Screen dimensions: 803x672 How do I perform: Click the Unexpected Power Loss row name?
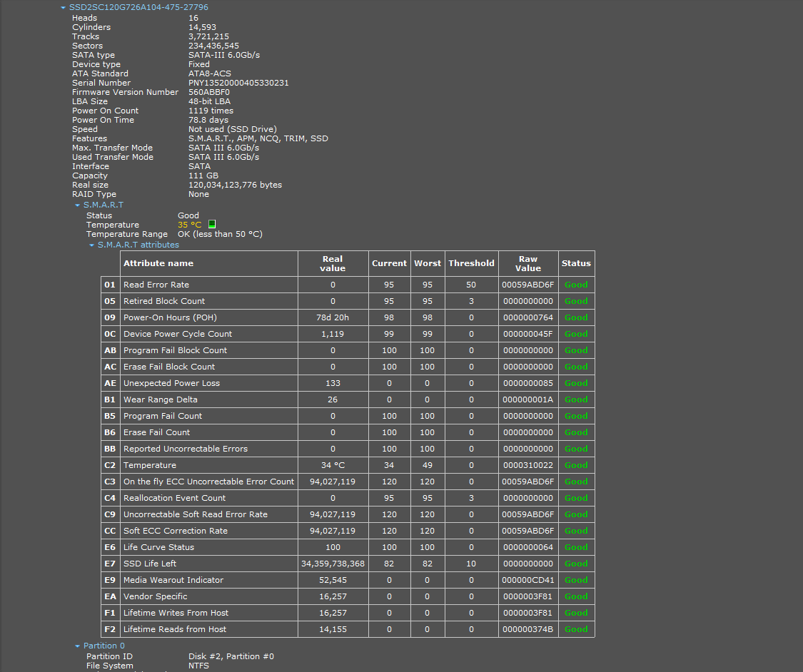click(x=171, y=383)
